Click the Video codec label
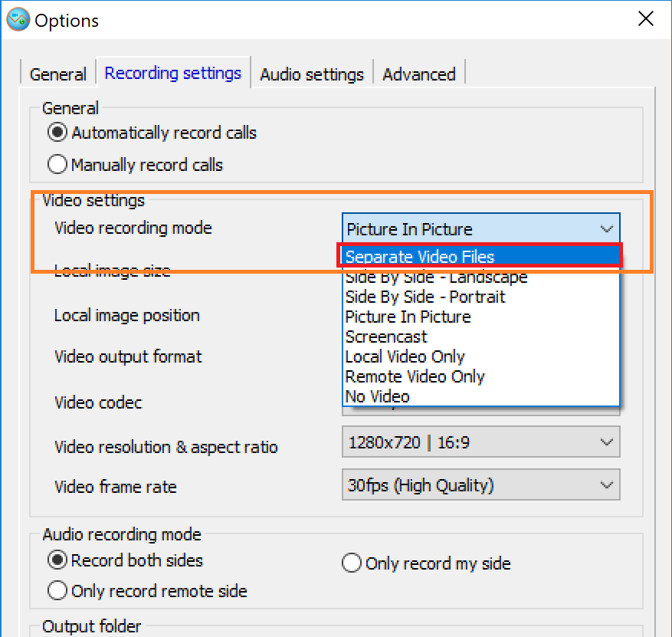 point(98,402)
